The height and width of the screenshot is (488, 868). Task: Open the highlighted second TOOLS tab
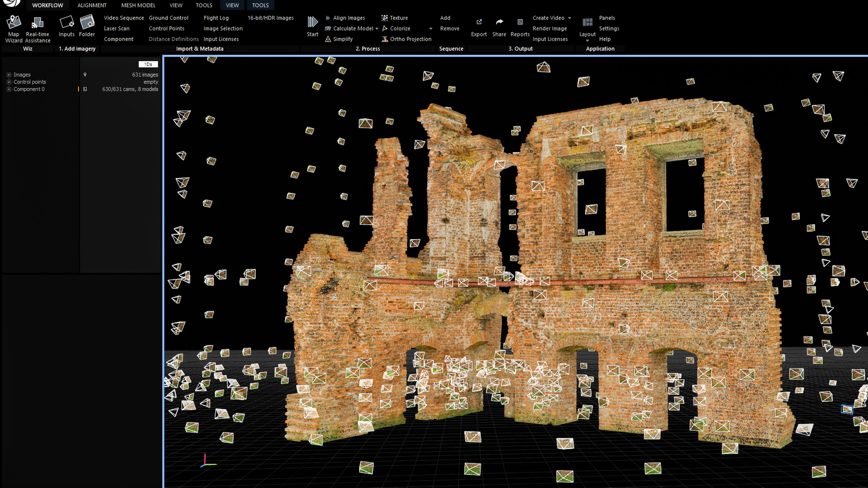click(x=260, y=5)
